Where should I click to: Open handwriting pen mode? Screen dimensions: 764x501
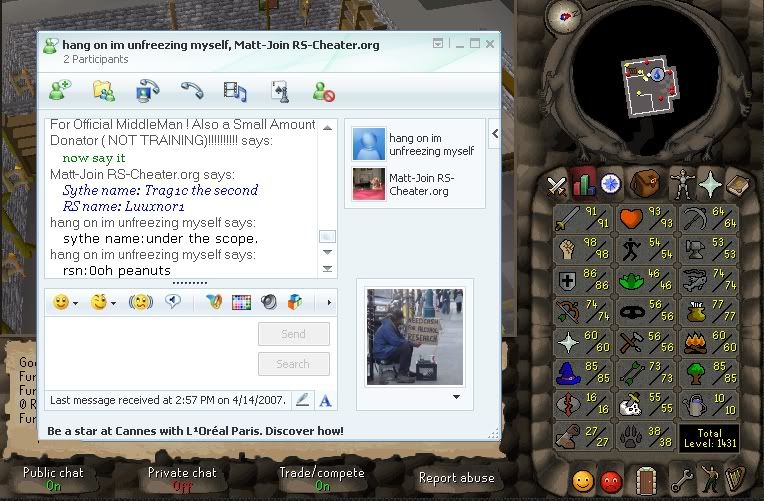point(302,401)
